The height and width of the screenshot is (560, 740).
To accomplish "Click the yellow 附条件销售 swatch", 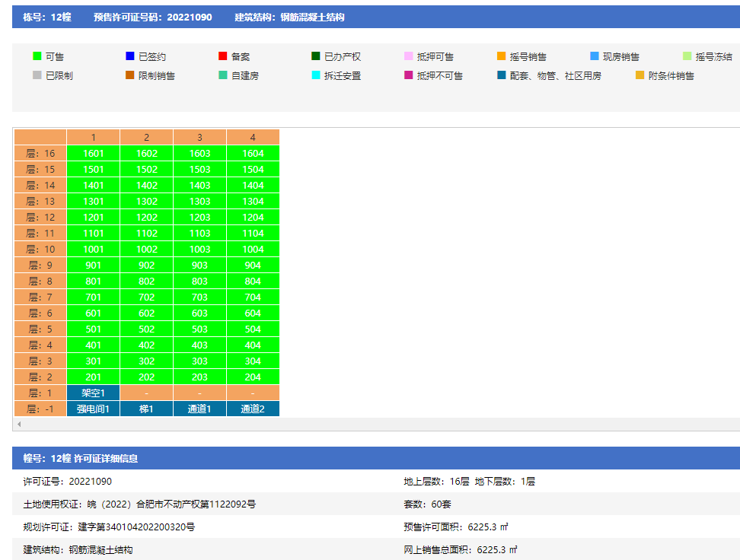I will [640, 75].
